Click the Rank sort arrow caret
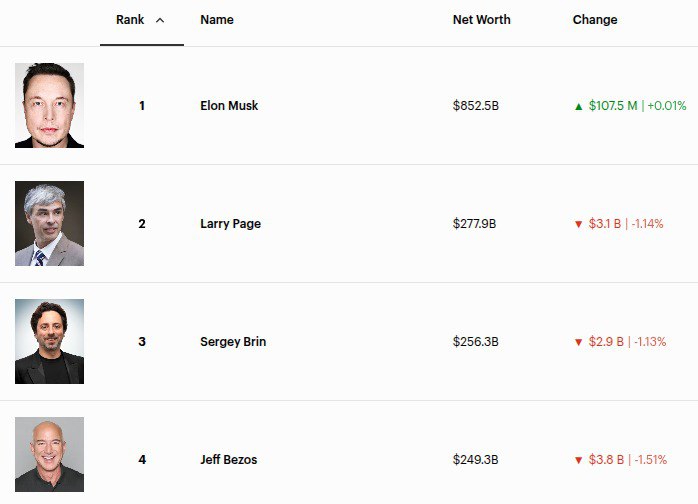This screenshot has height=504, width=698. click(160, 20)
